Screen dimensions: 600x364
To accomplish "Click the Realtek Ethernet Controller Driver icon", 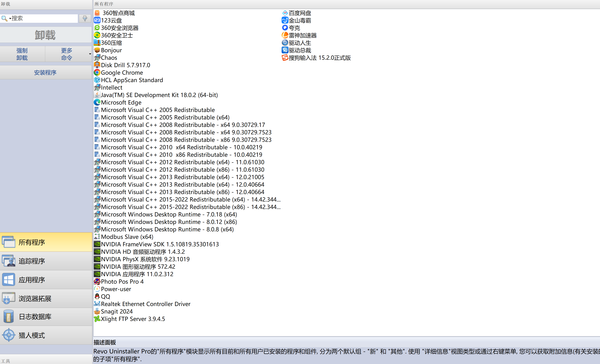I will (97, 304).
